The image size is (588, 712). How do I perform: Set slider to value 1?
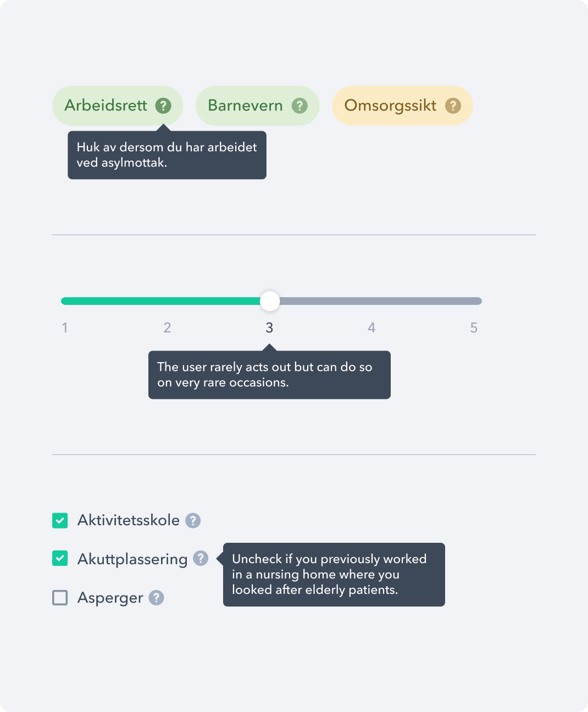pos(65,301)
